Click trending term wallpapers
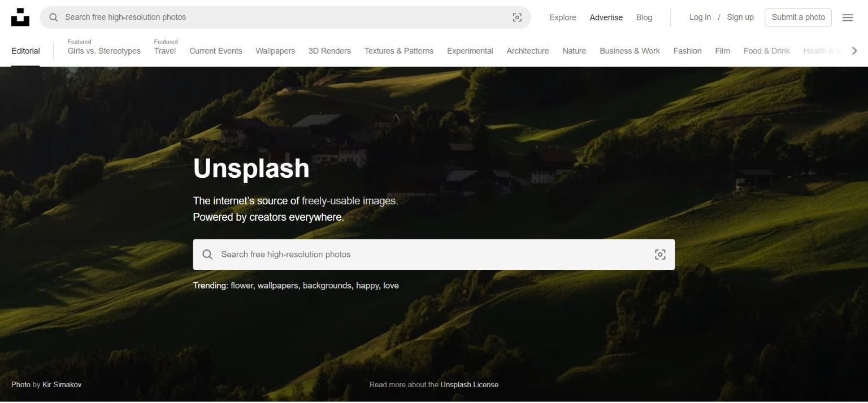Screen dimensions: 868x403 (x=277, y=286)
